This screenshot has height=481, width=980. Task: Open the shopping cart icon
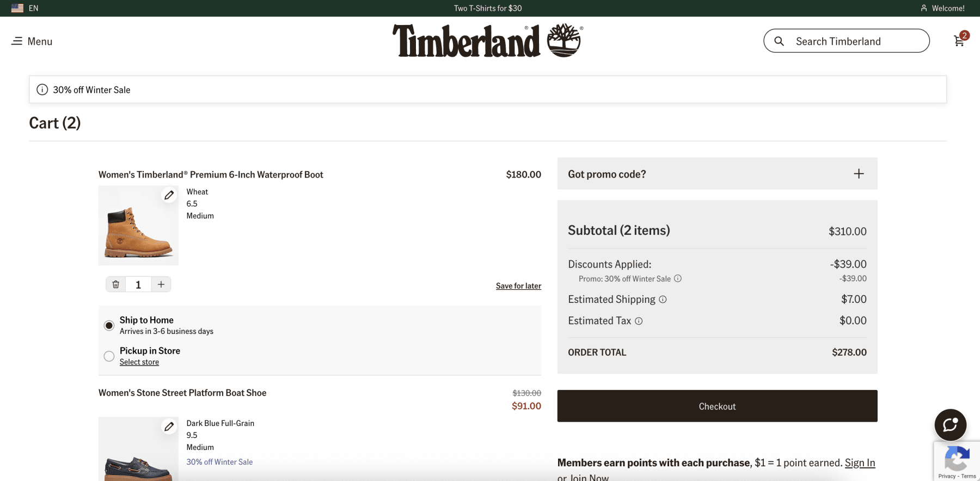960,40
